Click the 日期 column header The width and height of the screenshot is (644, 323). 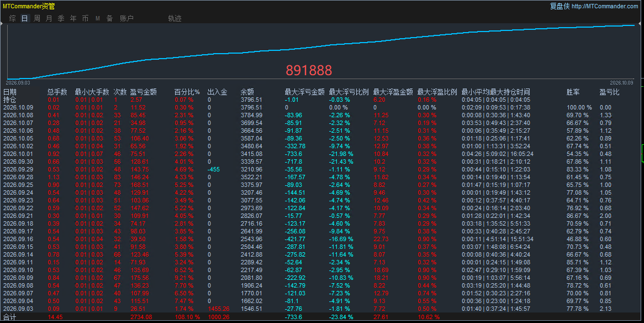coord(10,92)
